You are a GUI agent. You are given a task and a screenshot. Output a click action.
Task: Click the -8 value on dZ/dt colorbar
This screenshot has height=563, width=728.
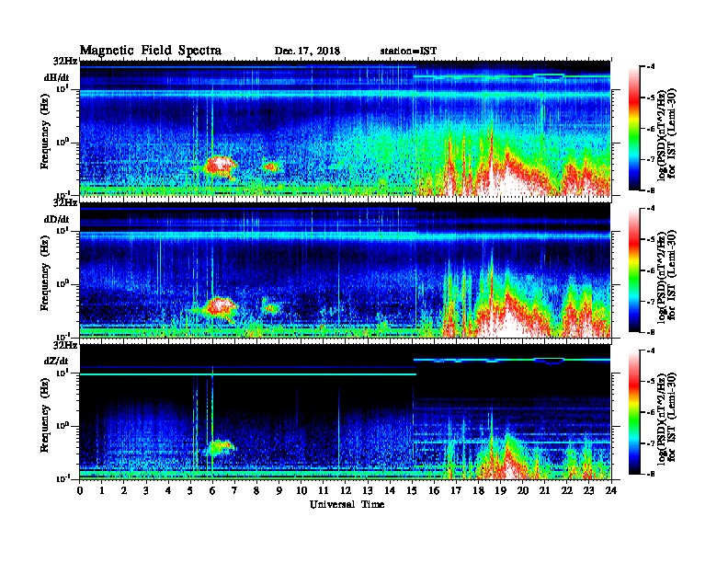651,474
